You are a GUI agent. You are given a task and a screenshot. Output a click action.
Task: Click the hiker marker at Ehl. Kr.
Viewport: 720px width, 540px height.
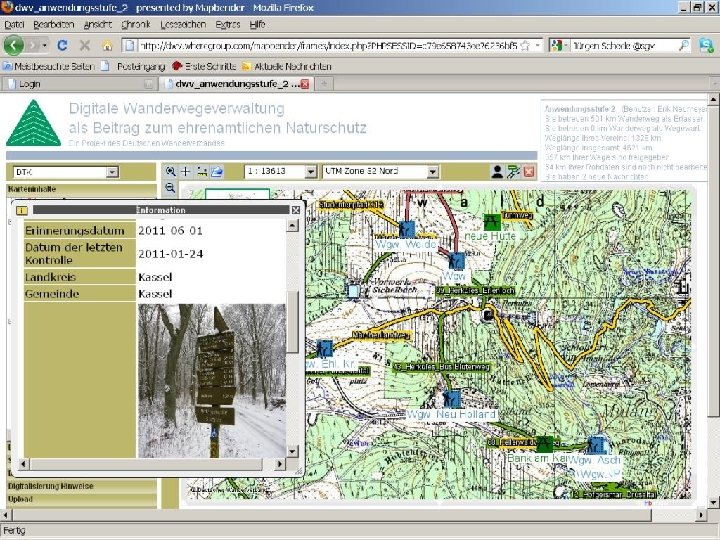tap(325, 349)
